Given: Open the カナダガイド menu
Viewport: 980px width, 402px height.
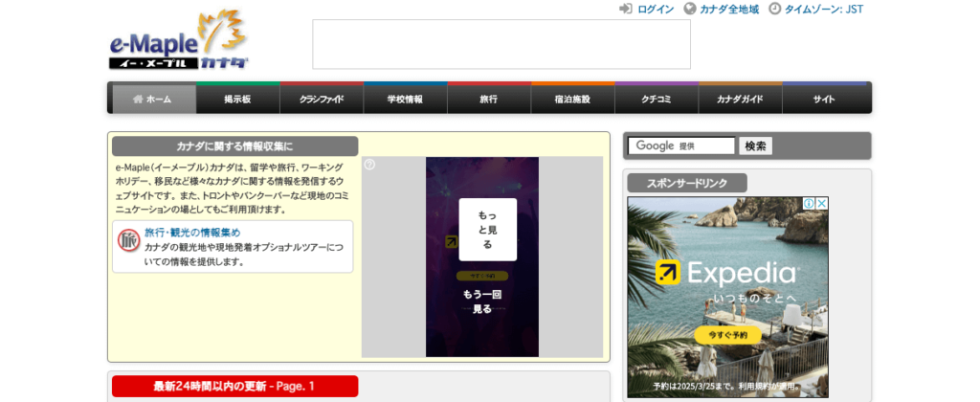Looking at the screenshot, I should tap(741, 99).
